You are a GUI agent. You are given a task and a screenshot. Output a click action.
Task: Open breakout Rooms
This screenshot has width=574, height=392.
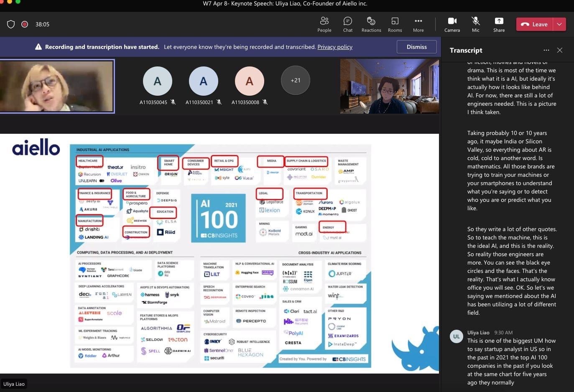point(395,24)
